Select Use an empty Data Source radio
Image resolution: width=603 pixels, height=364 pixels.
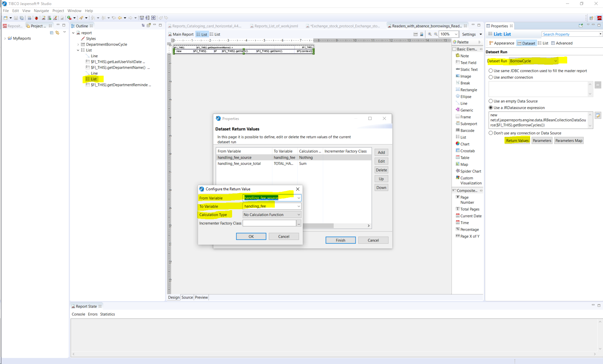click(x=491, y=101)
